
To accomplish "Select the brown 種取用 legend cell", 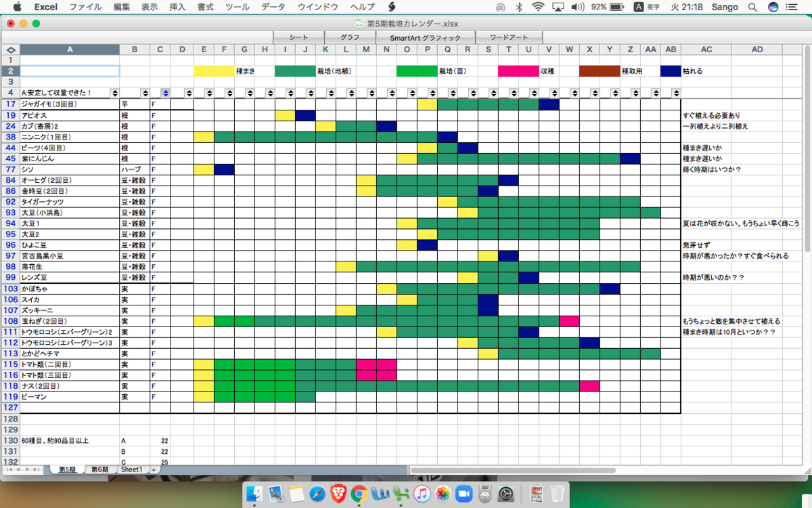I will 600,71.
